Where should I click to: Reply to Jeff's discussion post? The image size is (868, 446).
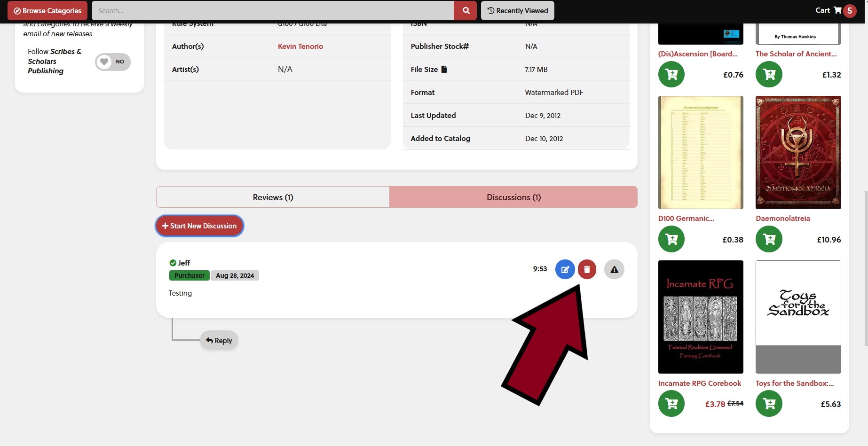click(x=219, y=341)
